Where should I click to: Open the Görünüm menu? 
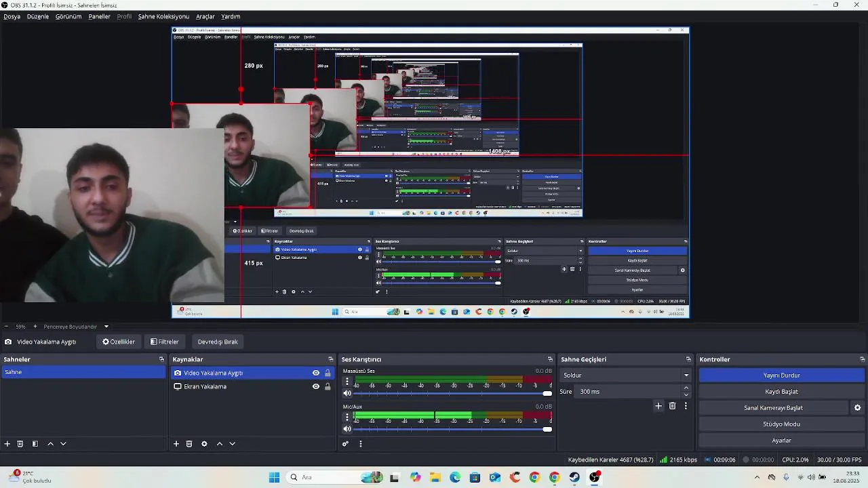coord(68,16)
